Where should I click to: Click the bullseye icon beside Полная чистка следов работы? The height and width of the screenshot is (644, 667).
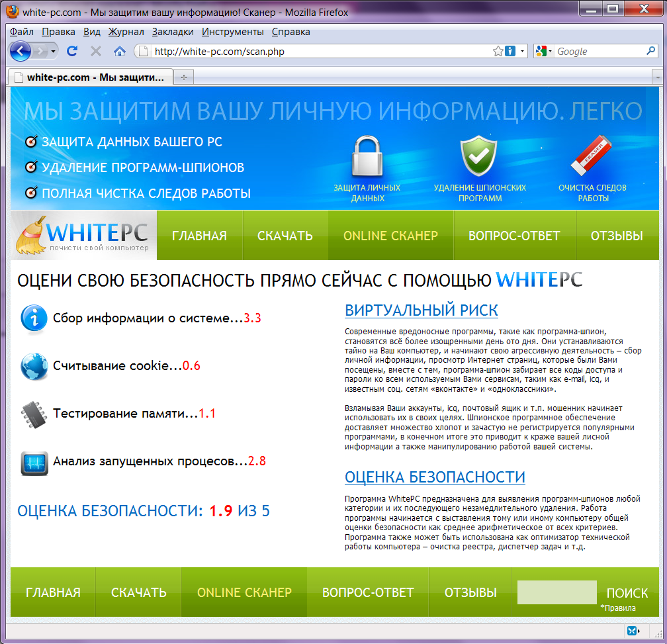pyautogui.click(x=31, y=193)
